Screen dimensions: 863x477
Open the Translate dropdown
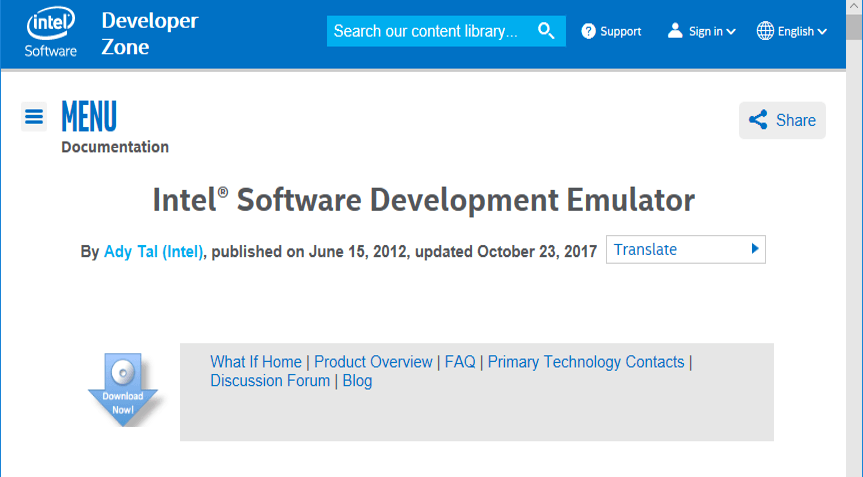pyautogui.click(x=686, y=249)
